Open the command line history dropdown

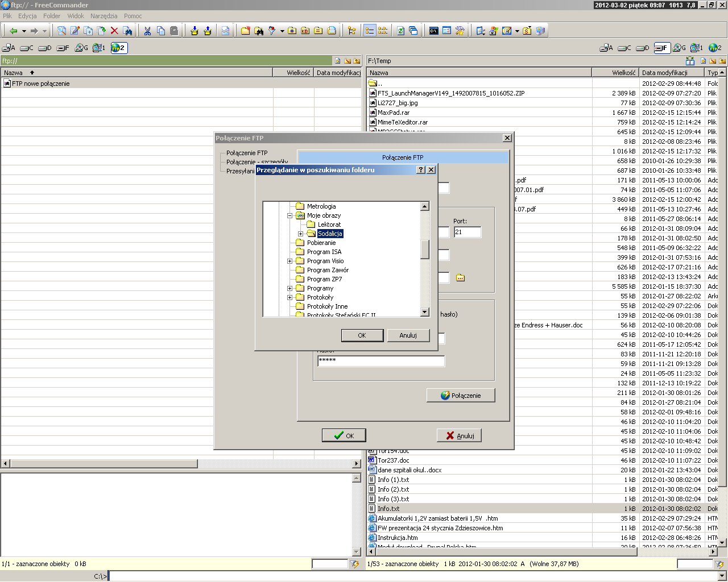tap(723, 576)
